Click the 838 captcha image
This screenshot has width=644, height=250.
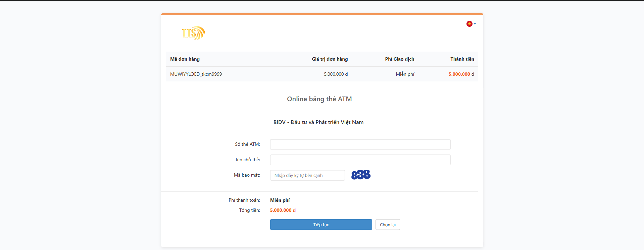coord(361,175)
